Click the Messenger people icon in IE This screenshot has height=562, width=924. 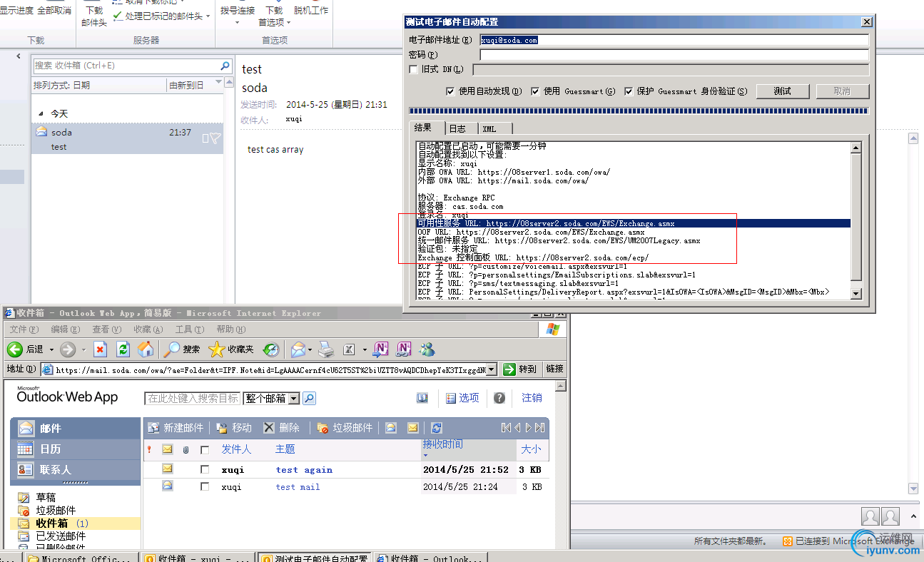(x=427, y=349)
